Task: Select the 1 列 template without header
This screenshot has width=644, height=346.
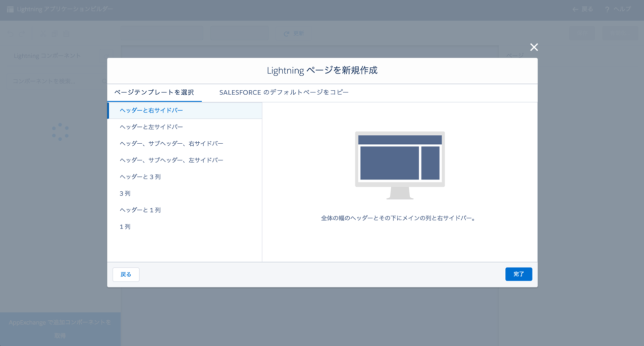Action: point(185,227)
